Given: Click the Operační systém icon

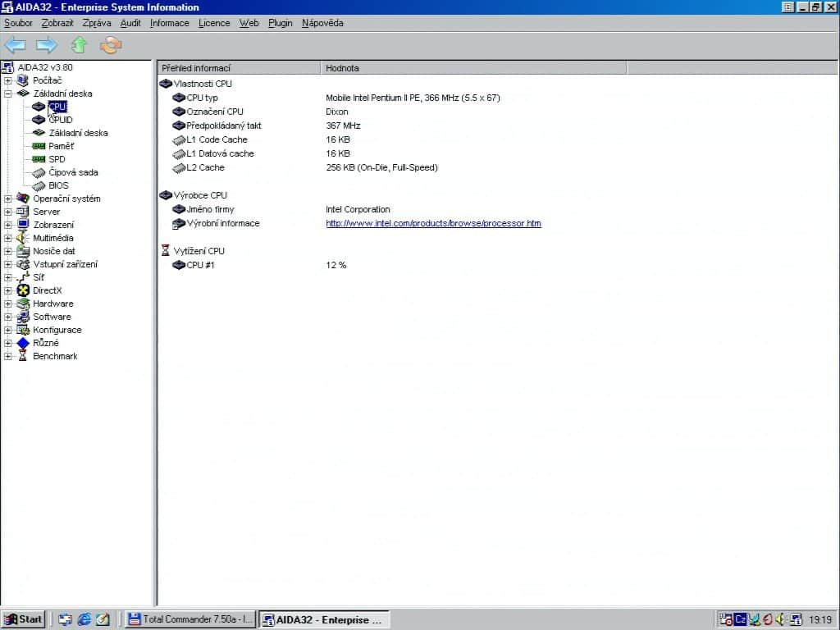Looking at the screenshot, I should click(22, 199).
